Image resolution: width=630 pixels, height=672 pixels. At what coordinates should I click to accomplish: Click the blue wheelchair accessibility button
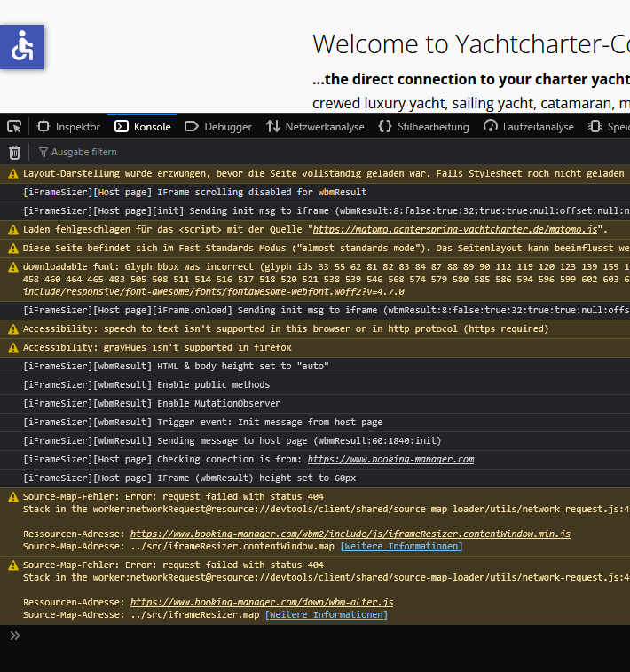click(x=22, y=47)
